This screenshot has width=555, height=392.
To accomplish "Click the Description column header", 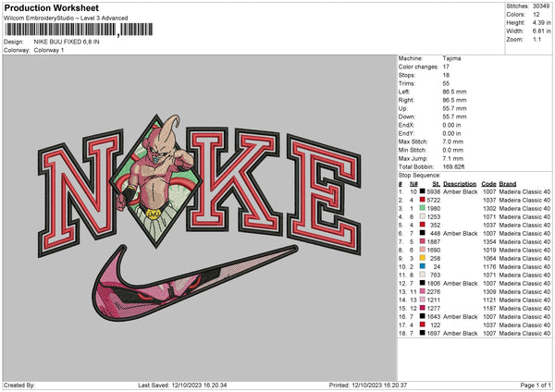I will (460, 184).
